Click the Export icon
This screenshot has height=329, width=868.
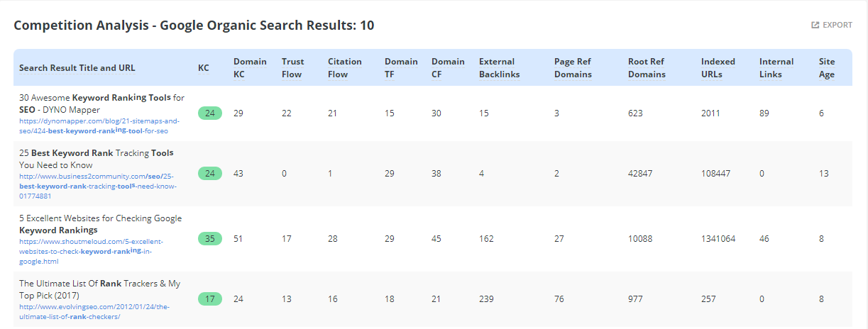(815, 26)
